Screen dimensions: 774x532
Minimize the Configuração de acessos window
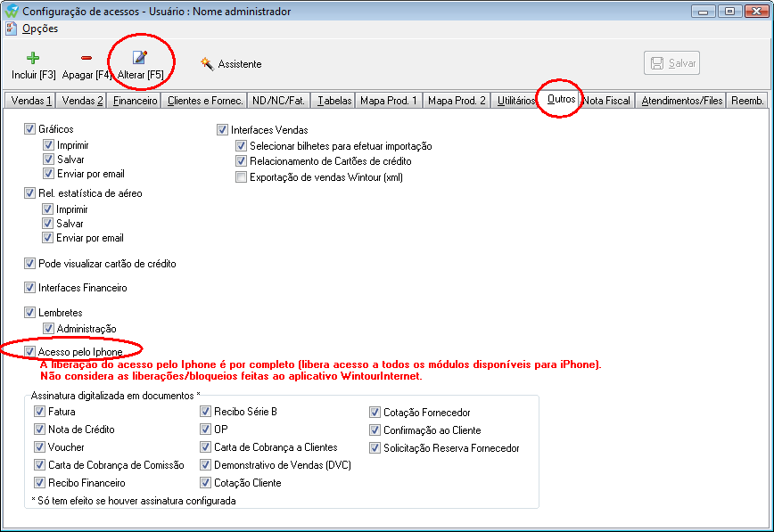[x=704, y=11]
